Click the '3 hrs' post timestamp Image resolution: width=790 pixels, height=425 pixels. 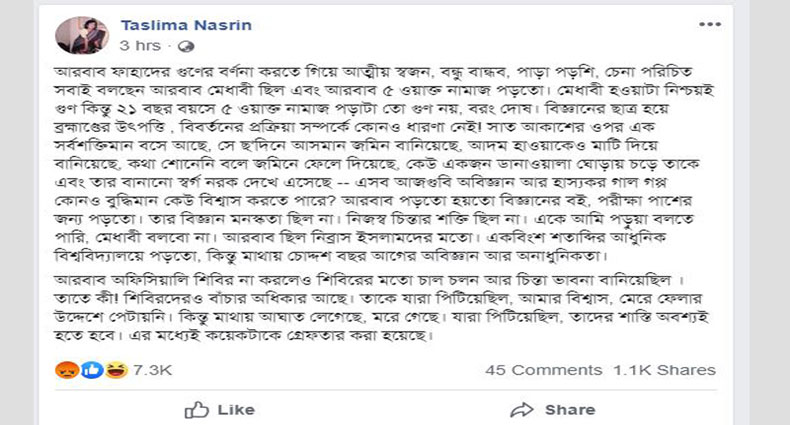click(138, 46)
